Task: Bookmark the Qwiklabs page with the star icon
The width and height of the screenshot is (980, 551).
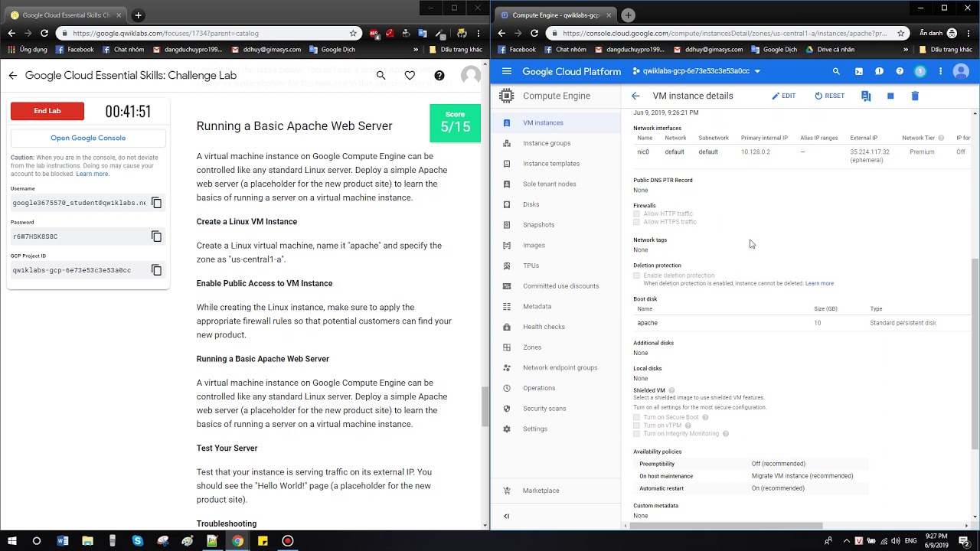Action: coord(353,33)
